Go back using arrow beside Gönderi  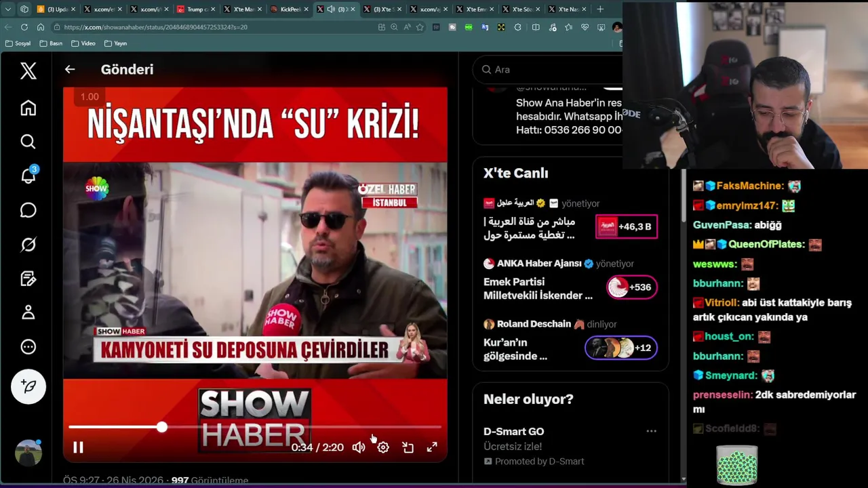[70, 69]
